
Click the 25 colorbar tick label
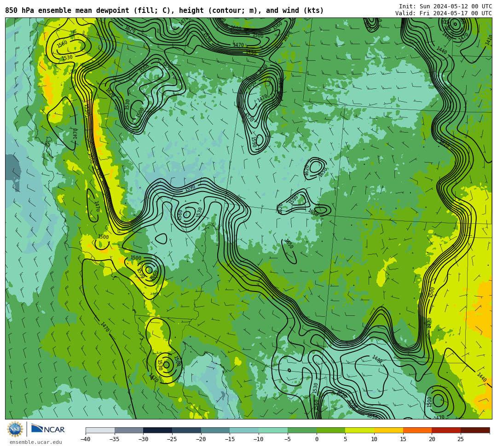tap(461, 439)
